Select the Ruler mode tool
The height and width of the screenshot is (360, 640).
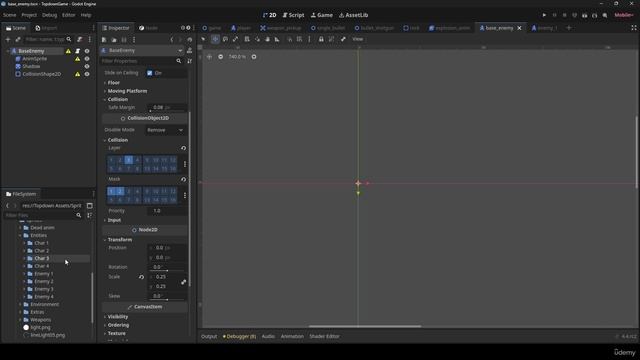(277, 39)
